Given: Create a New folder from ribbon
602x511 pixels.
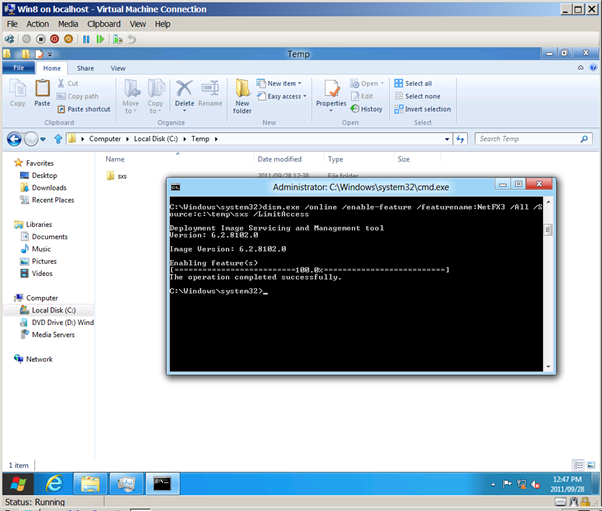Looking at the screenshot, I should click(242, 96).
